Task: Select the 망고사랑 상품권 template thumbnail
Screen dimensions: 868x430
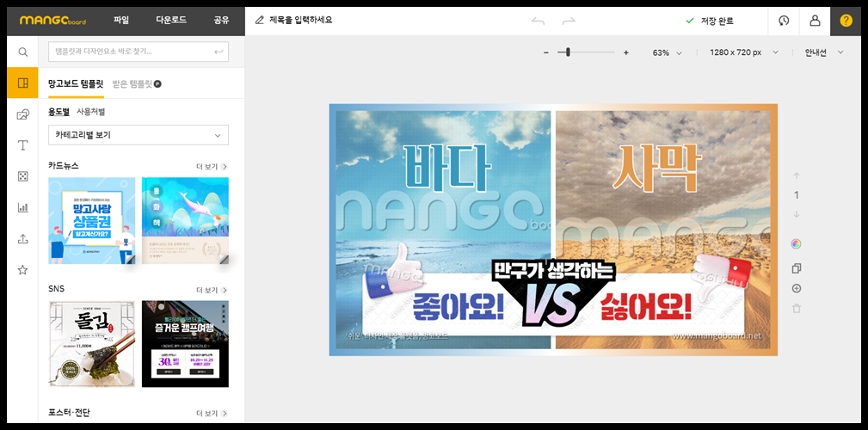Action: pos(92,221)
